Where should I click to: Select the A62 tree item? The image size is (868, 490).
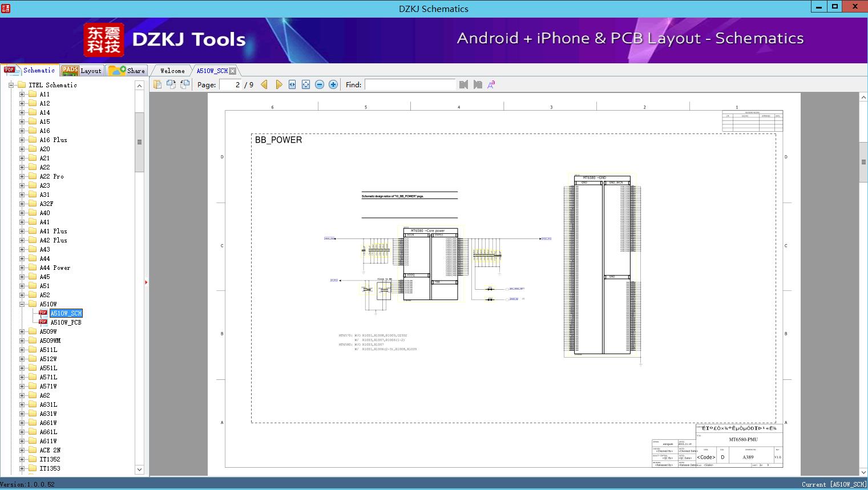pos(45,395)
